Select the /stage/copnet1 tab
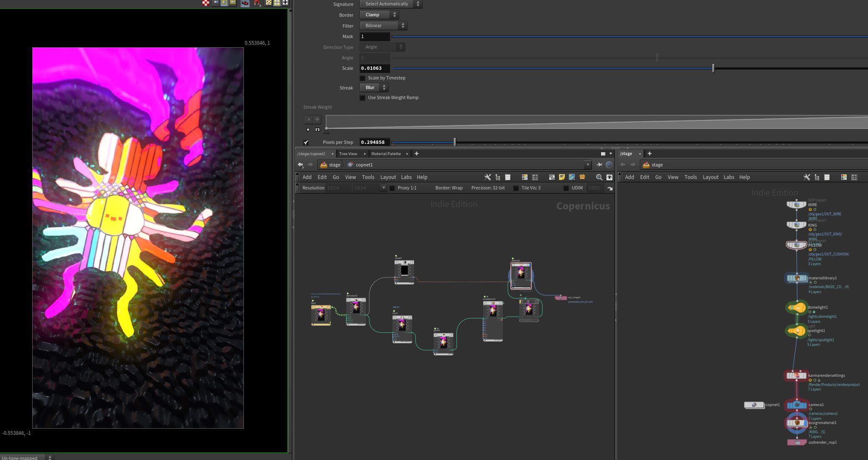Image resolution: width=868 pixels, height=460 pixels. pyautogui.click(x=312, y=154)
